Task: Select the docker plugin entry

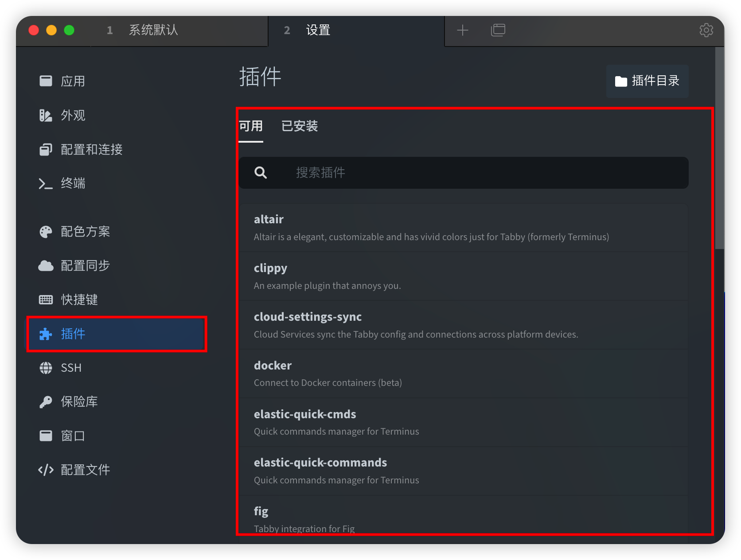Action: point(464,374)
